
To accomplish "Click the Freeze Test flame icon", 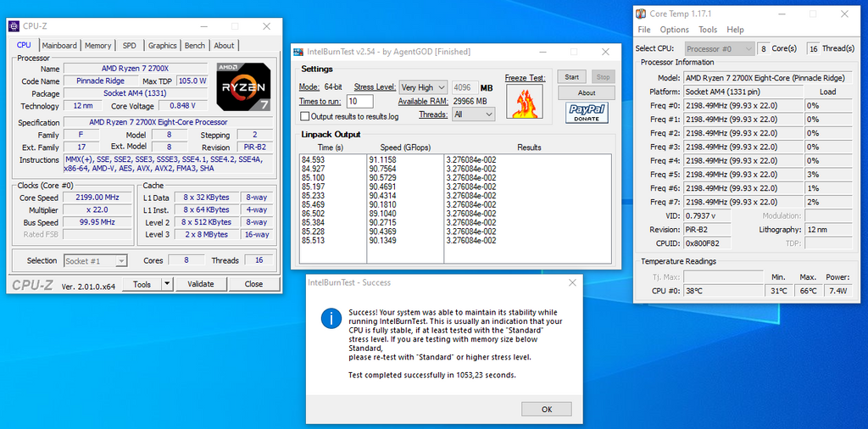I will click(x=523, y=102).
